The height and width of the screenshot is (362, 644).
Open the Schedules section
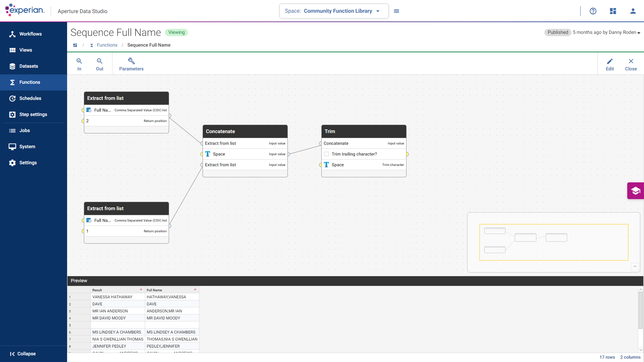click(30, 98)
